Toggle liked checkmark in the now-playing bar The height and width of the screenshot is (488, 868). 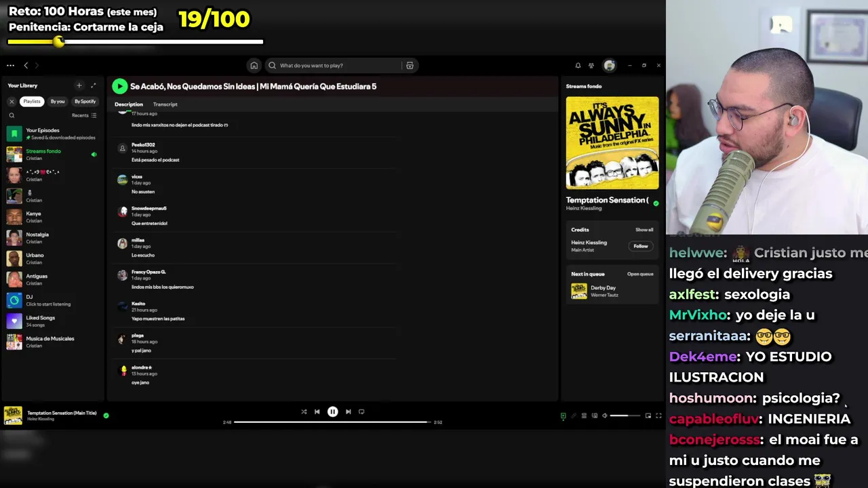click(x=106, y=415)
